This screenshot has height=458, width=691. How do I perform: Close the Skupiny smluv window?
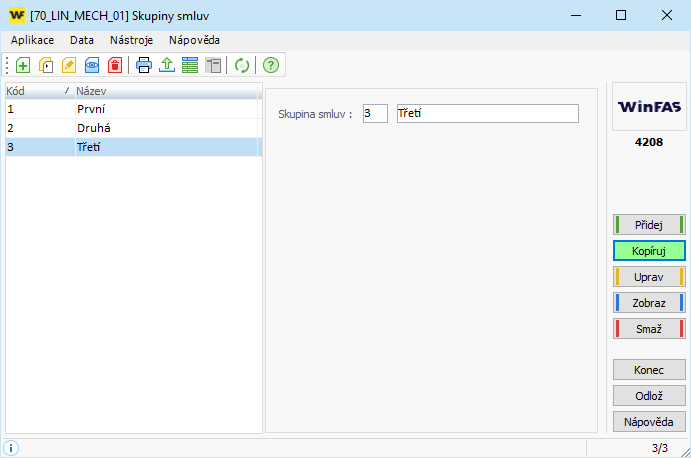point(667,15)
